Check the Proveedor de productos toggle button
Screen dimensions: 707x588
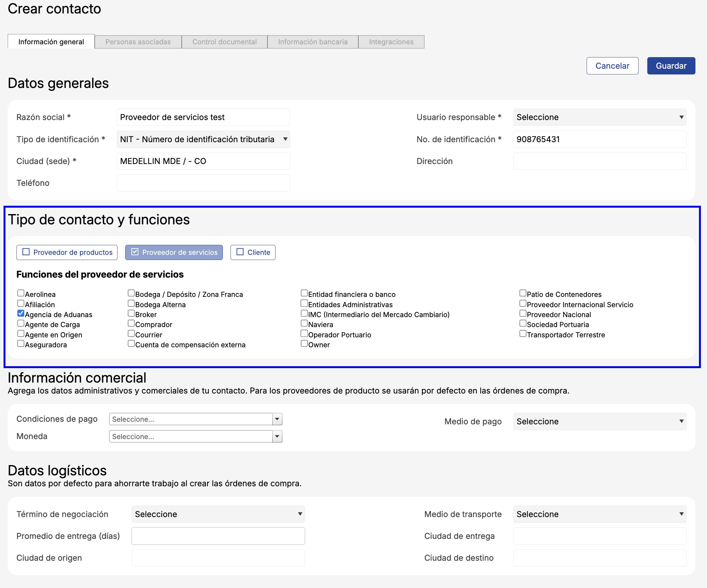pos(67,252)
